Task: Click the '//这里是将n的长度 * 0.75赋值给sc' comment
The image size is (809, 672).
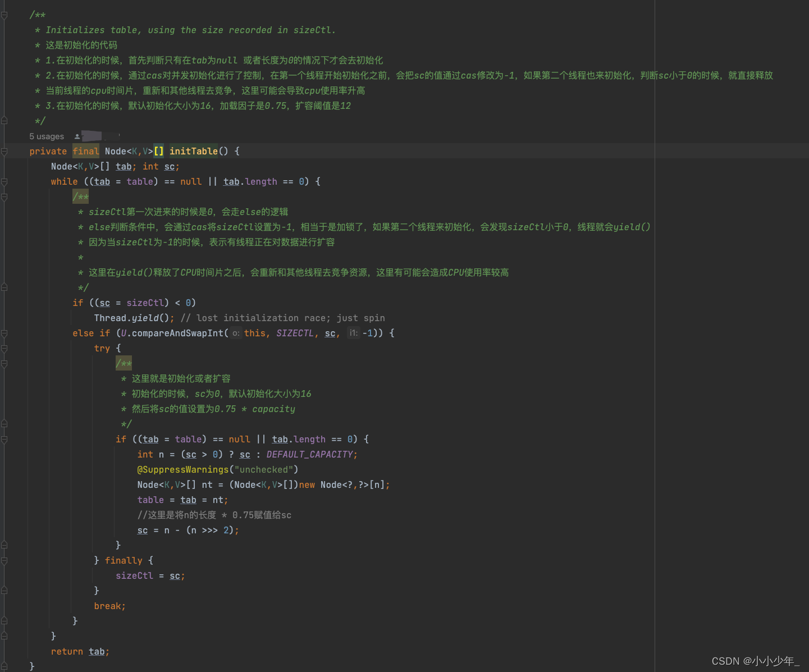Action: pos(214,515)
